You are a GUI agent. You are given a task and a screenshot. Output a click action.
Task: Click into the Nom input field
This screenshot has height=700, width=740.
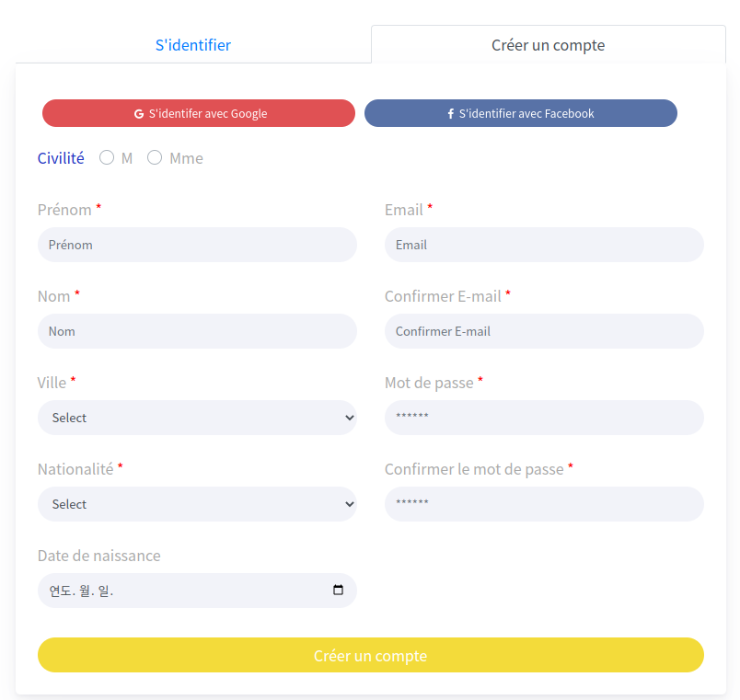coord(197,331)
